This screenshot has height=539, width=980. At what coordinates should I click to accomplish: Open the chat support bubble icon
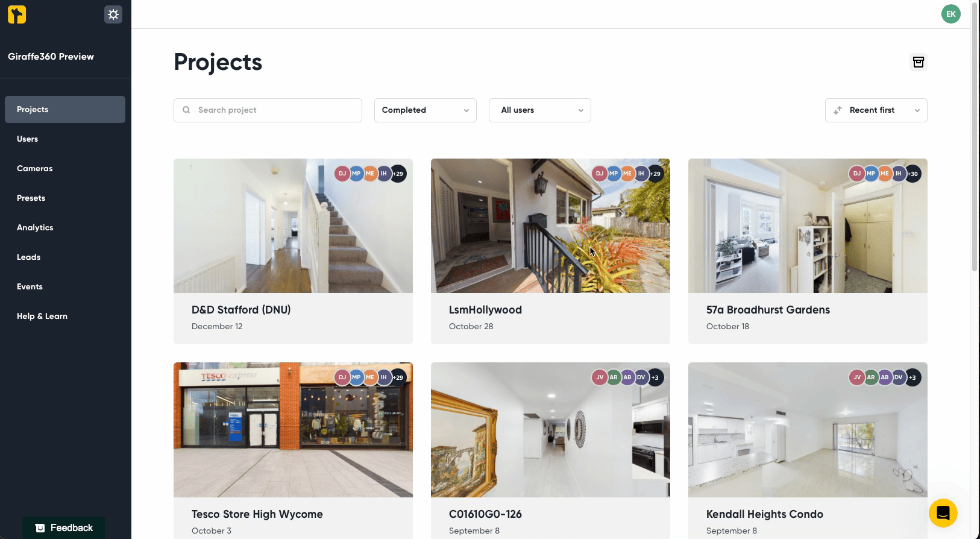(x=943, y=513)
